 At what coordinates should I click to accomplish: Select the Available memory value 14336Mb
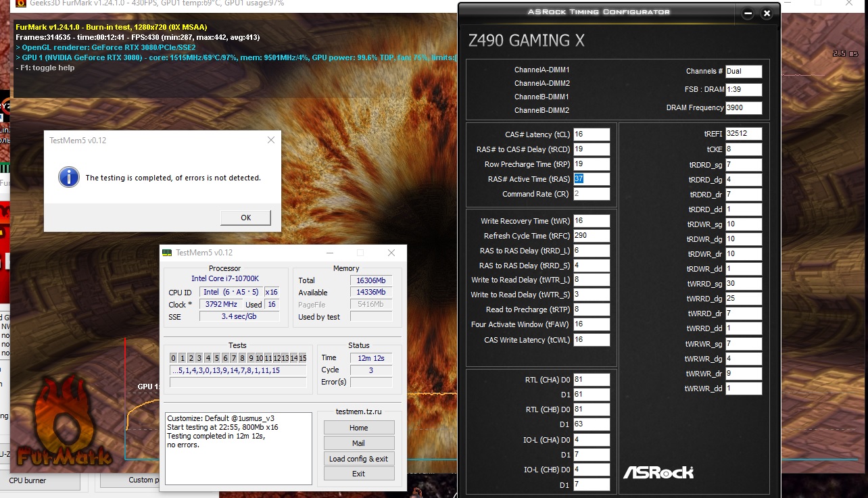click(370, 293)
